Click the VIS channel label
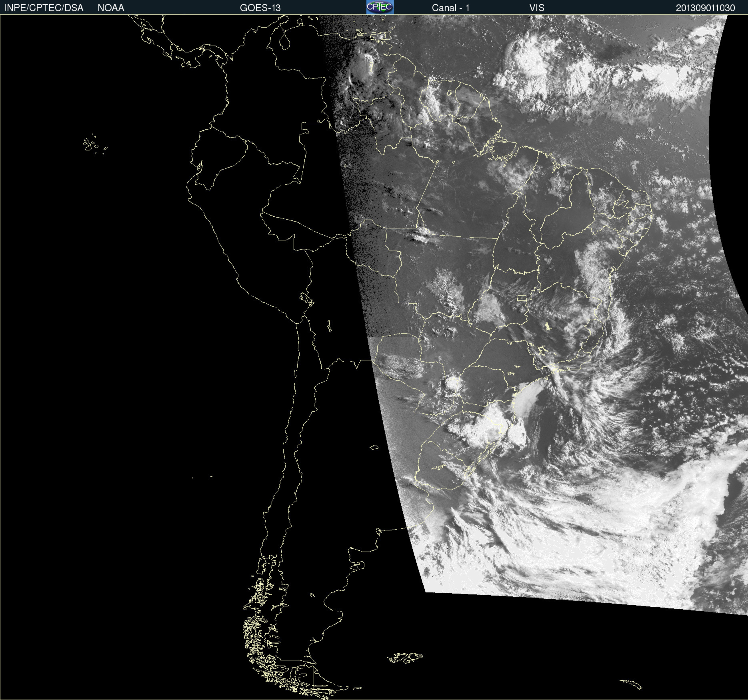Viewport: 748px width, 700px height. pos(537,8)
